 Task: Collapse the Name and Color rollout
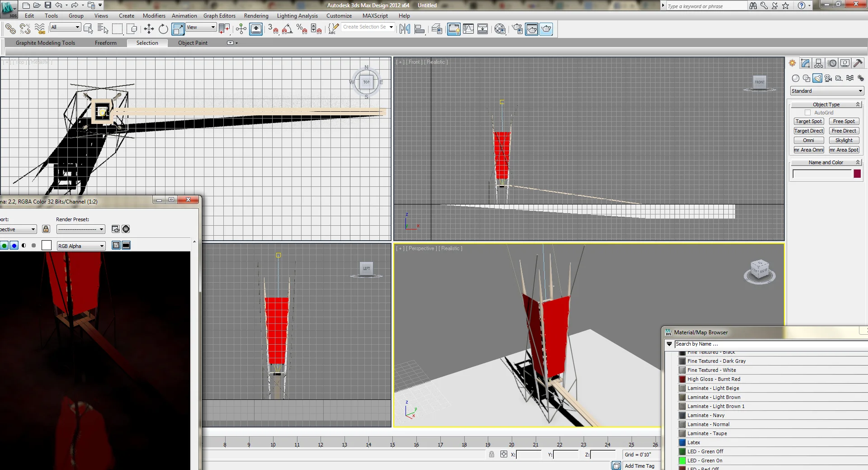826,162
